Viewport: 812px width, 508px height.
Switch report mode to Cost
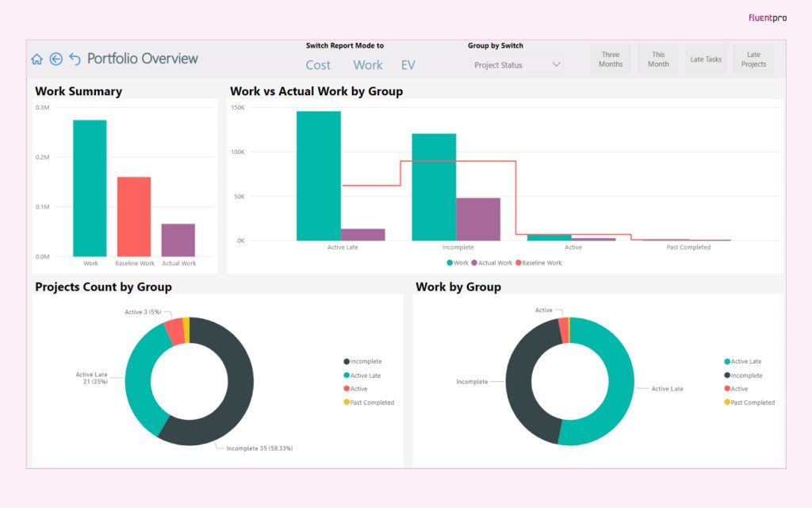tap(318, 65)
